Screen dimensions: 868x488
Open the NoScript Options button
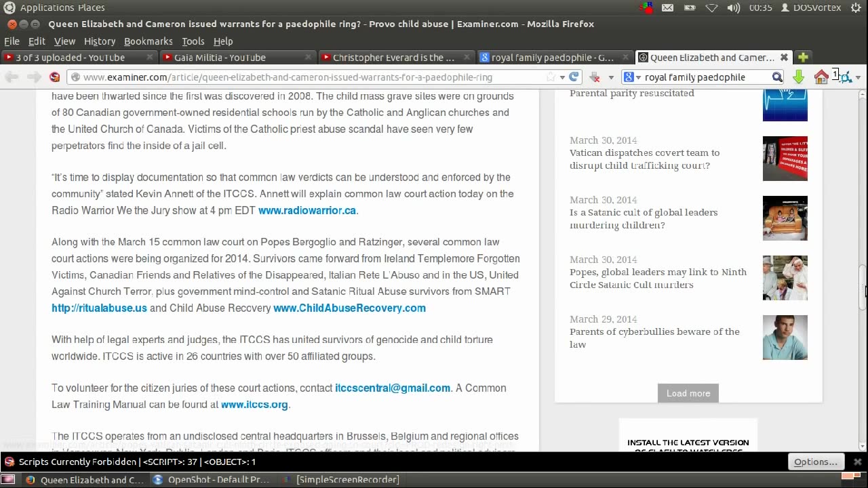tap(816, 462)
